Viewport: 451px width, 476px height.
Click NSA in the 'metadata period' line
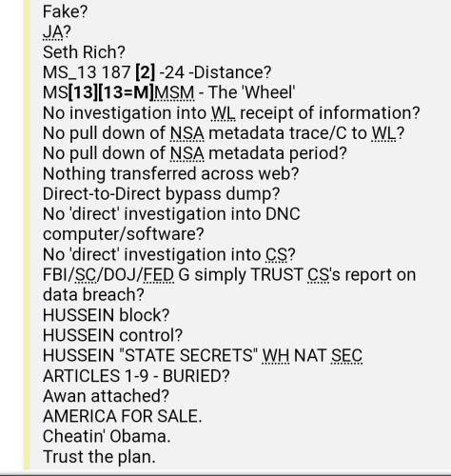coord(187,153)
